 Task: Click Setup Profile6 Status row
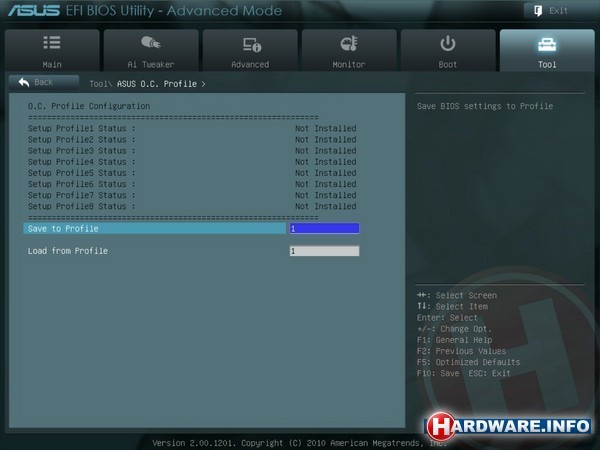(x=192, y=184)
